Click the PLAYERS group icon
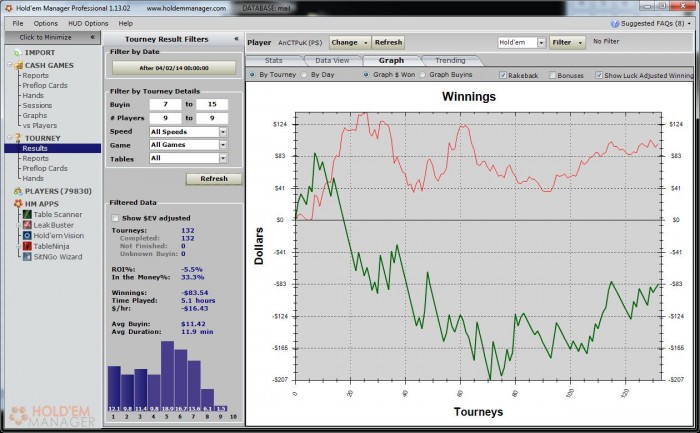The image size is (700, 433). [x=18, y=191]
